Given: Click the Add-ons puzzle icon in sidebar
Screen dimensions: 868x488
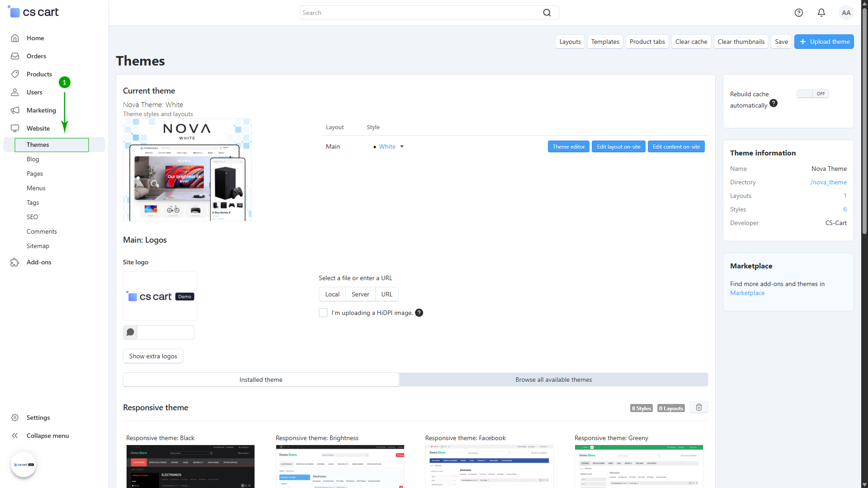Looking at the screenshot, I should [x=15, y=262].
